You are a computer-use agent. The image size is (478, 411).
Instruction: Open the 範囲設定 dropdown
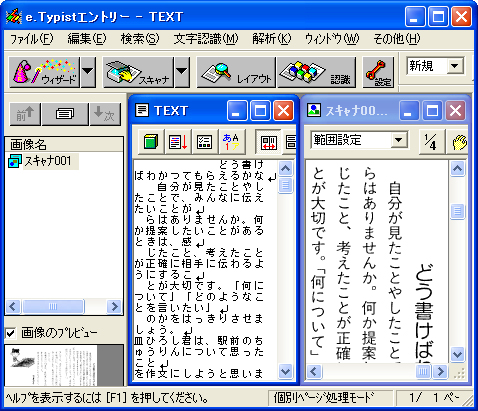399,140
